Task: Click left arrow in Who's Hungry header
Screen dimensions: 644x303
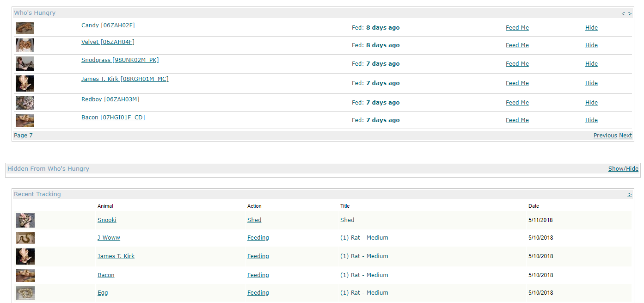Action: point(623,13)
